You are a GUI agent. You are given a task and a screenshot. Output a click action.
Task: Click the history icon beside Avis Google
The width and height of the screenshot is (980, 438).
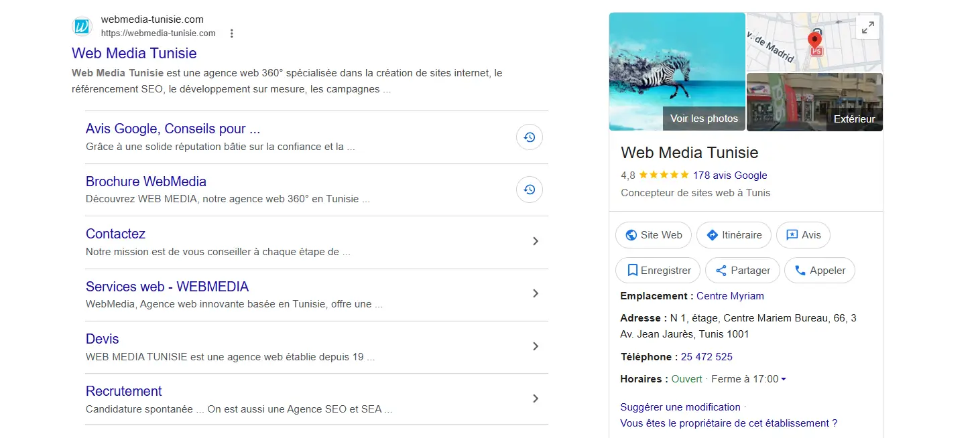click(x=530, y=137)
